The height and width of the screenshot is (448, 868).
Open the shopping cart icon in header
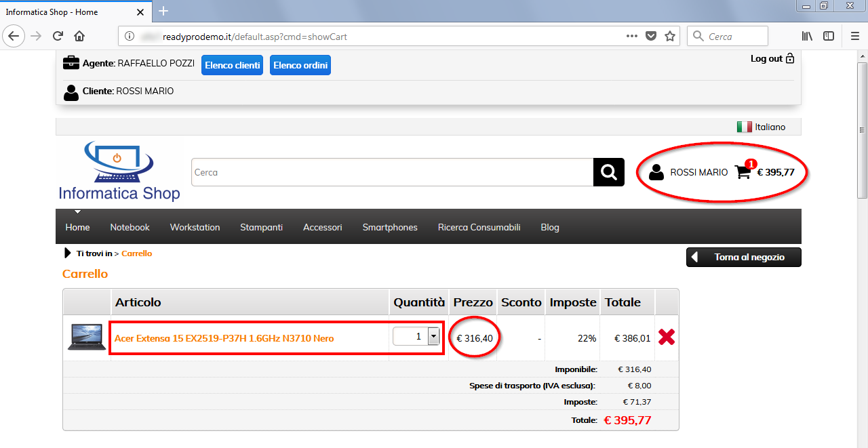[x=743, y=172]
